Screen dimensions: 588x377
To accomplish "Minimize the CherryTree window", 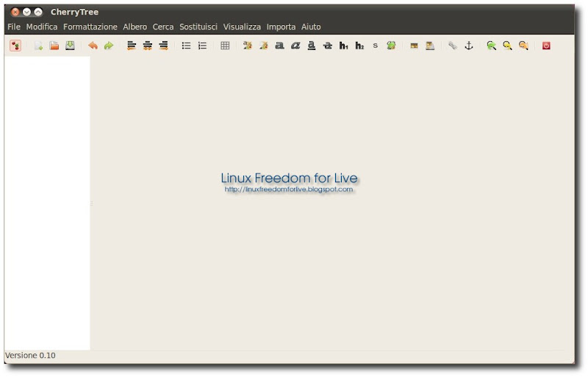I will point(26,12).
